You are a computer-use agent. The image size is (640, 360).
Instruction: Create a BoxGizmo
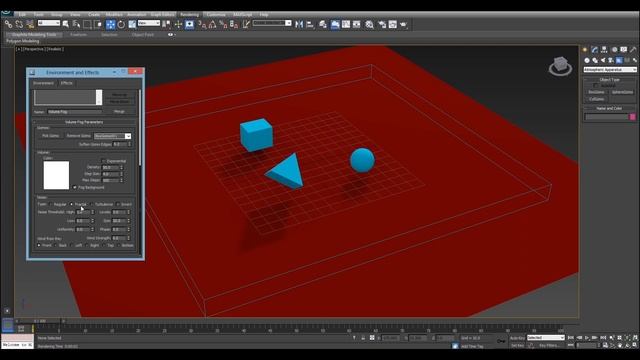(x=596, y=92)
